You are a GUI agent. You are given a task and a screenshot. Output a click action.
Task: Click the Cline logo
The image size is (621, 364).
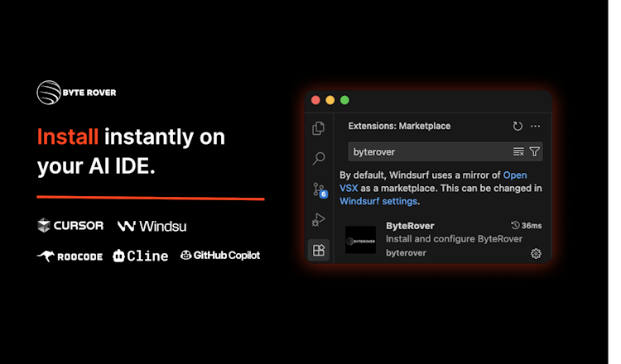[x=140, y=256]
